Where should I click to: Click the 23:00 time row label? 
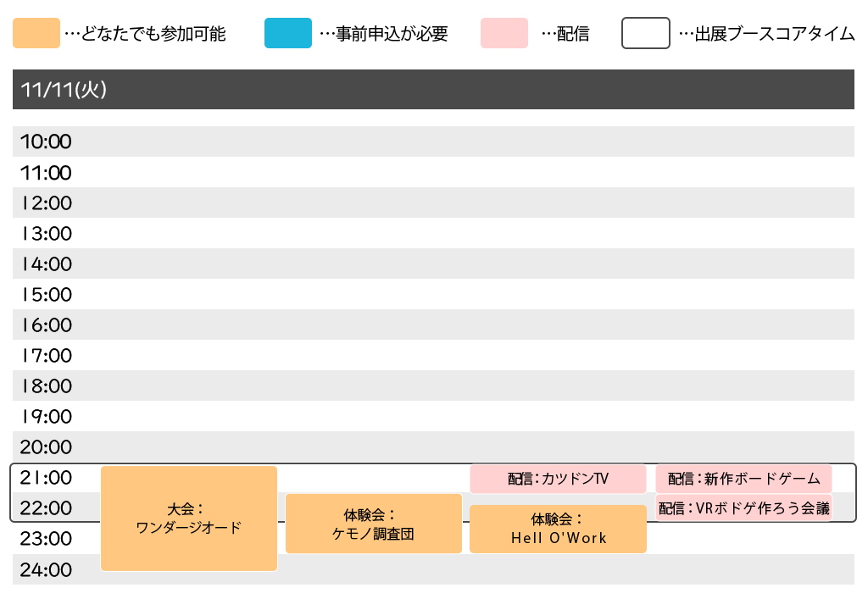[x=46, y=539]
